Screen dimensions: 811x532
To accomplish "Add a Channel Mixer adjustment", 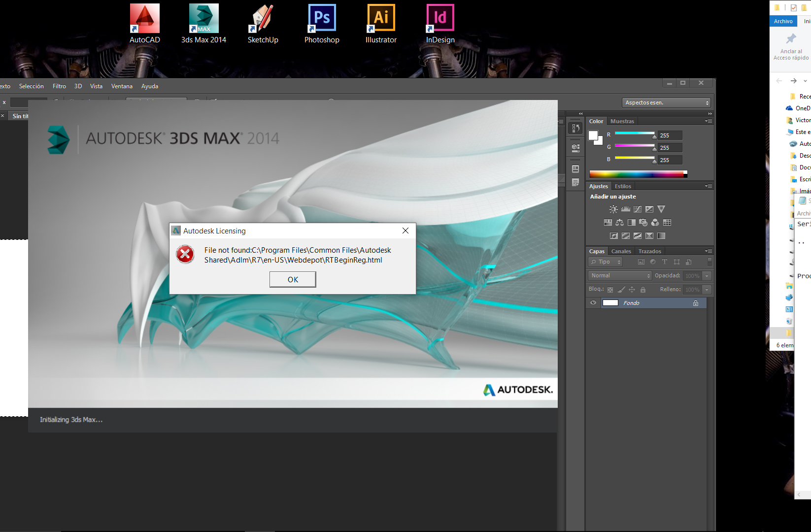I will (x=655, y=223).
